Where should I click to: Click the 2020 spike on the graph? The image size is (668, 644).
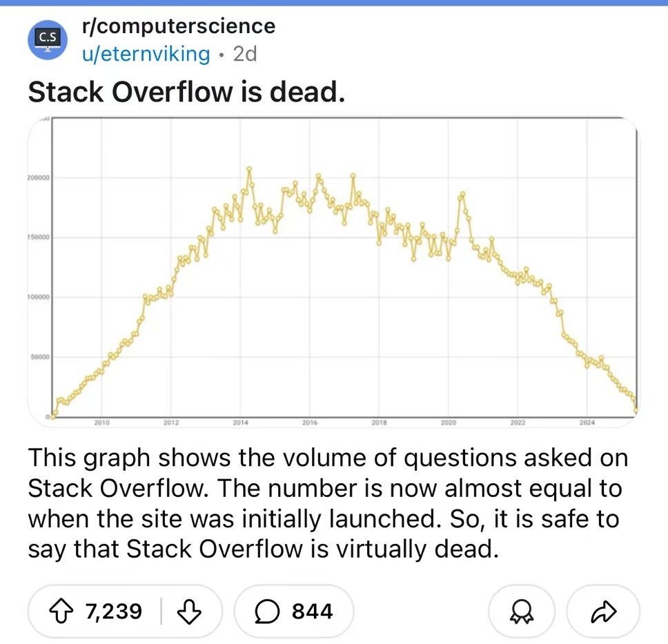[462, 195]
